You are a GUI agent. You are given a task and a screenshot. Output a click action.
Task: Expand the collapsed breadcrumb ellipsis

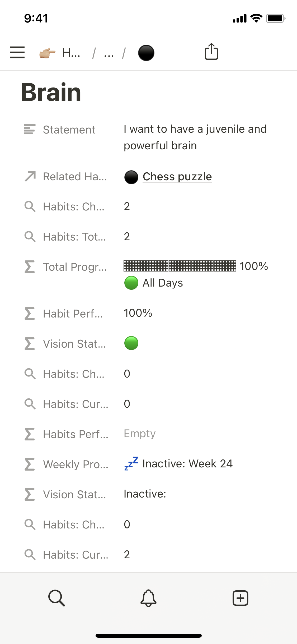[109, 53]
